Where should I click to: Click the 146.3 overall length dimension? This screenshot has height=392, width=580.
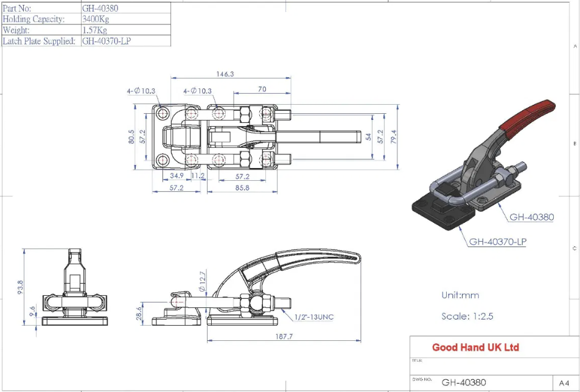click(225, 74)
